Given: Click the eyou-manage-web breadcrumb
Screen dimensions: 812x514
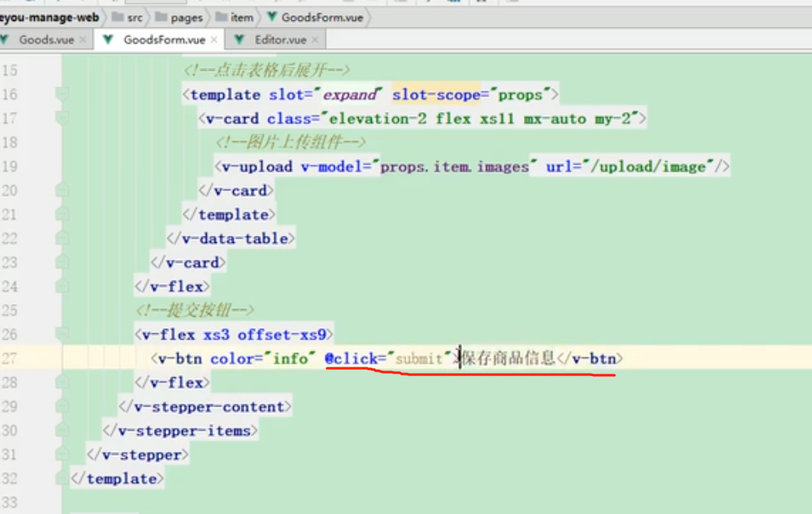Looking at the screenshot, I should [49, 18].
